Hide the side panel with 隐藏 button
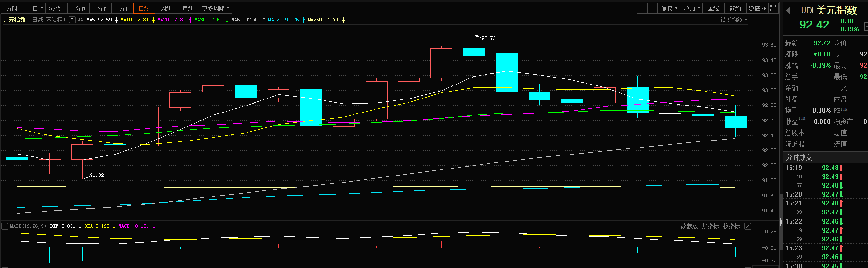This screenshot has width=868, height=268. point(757,8)
